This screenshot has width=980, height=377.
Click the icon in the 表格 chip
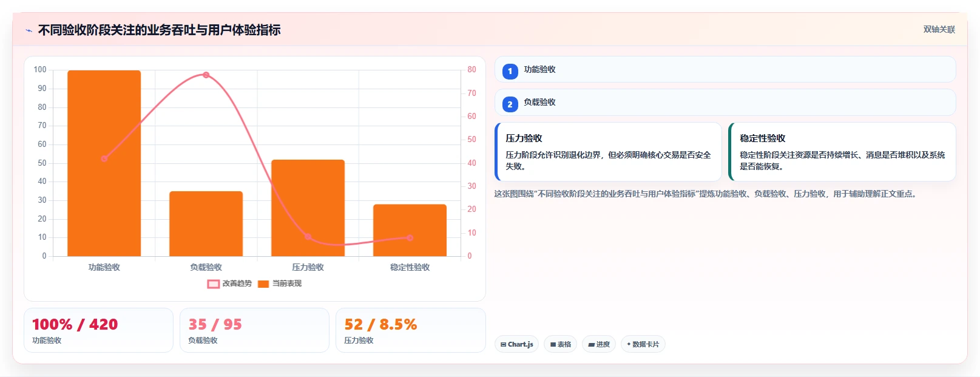(553, 345)
